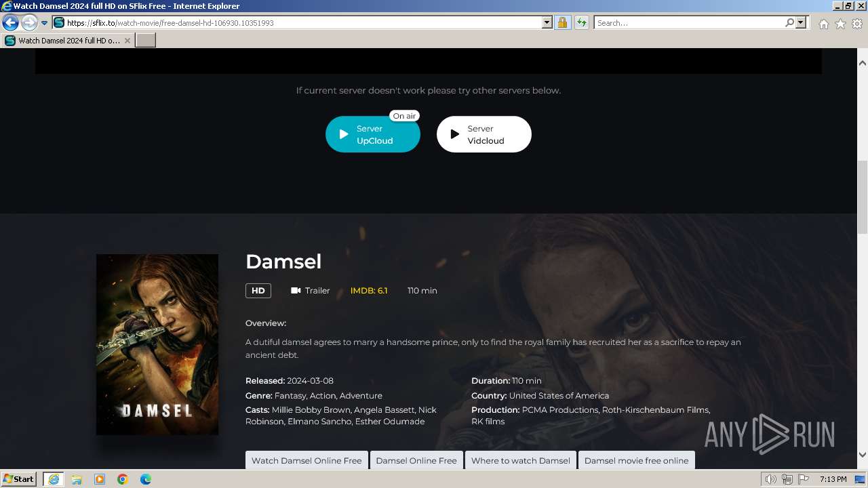Open PCMA Productions link
This screenshot has height=488, width=868.
560,410
